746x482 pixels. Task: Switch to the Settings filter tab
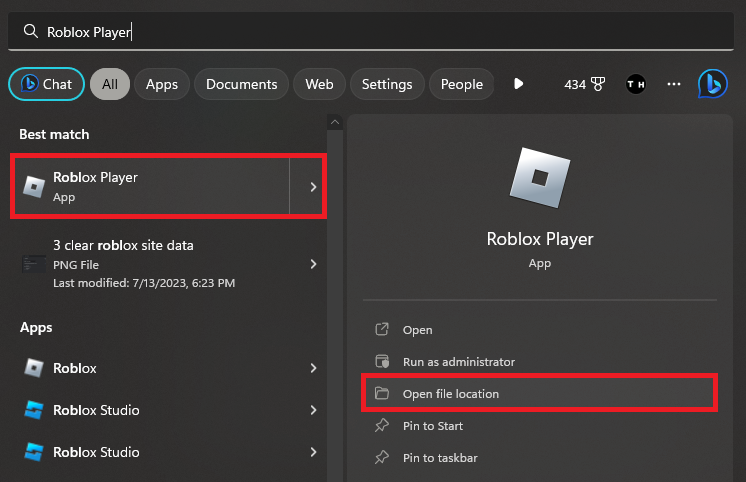(x=387, y=84)
